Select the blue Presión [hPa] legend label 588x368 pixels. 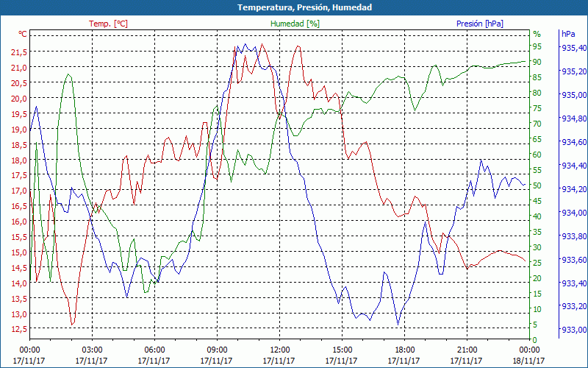480,24
